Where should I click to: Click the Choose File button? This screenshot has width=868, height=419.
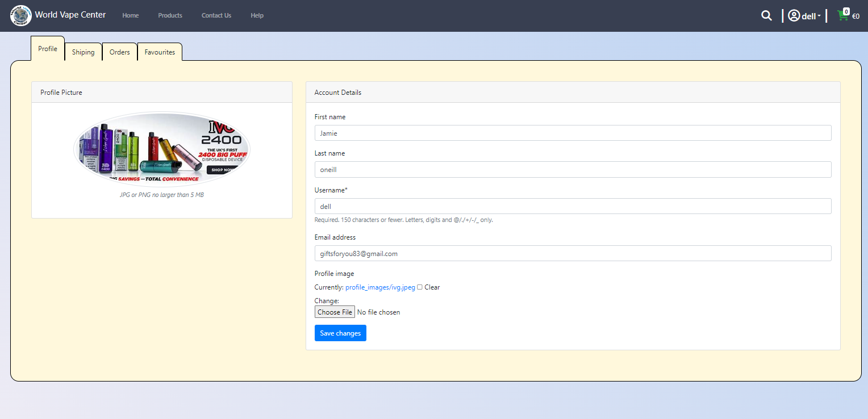click(335, 312)
